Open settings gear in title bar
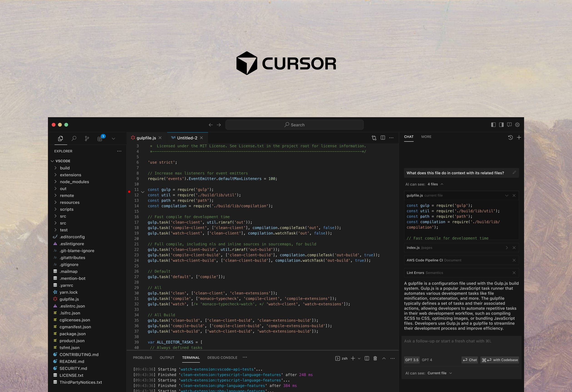This screenshot has width=572, height=392. coord(517,125)
